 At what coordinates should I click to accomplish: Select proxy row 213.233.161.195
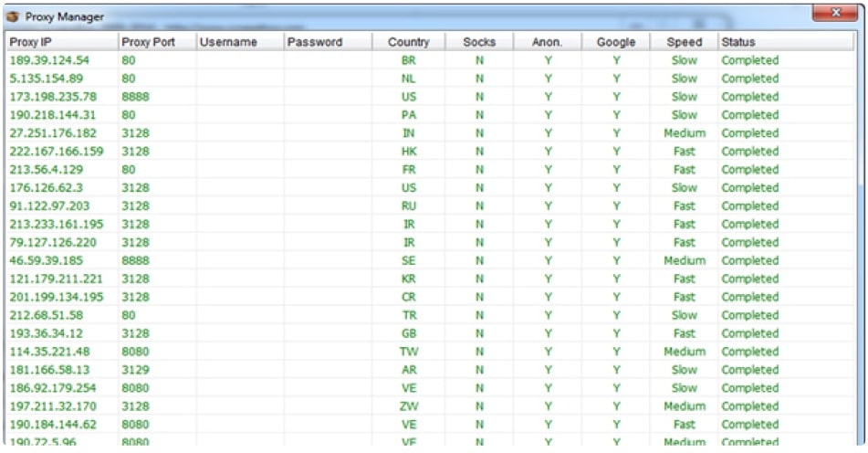point(431,225)
